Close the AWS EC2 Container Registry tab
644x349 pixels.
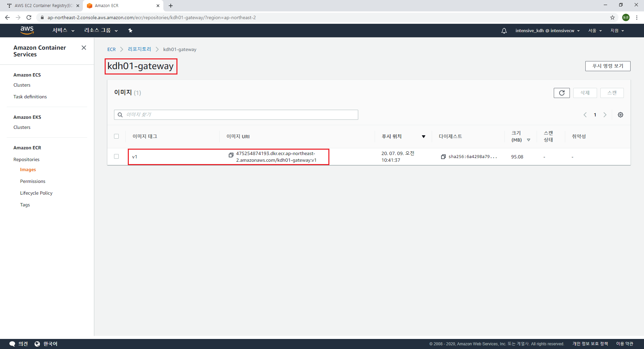tap(78, 6)
